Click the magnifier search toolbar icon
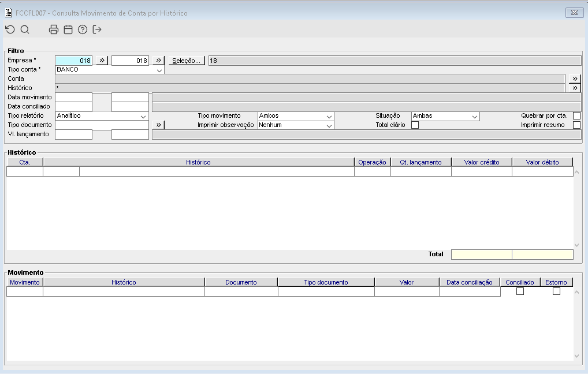This screenshot has width=588, height=374. (x=25, y=29)
